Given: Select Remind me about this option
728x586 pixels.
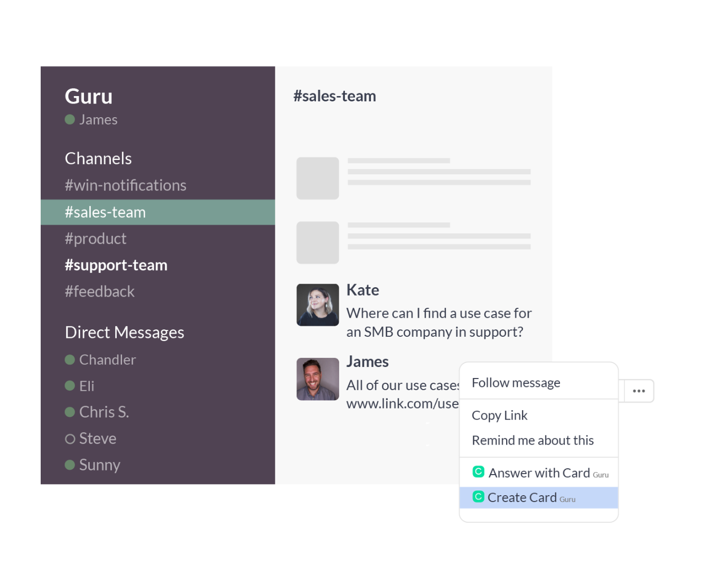Looking at the screenshot, I should [533, 440].
